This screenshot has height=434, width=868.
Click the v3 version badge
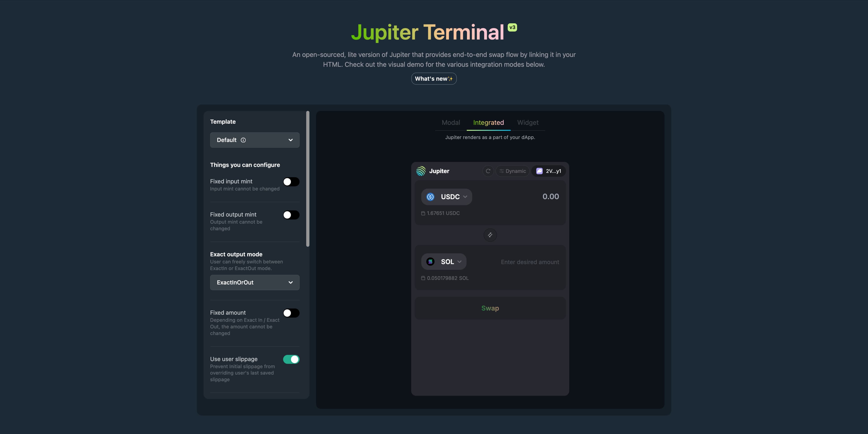coord(512,27)
